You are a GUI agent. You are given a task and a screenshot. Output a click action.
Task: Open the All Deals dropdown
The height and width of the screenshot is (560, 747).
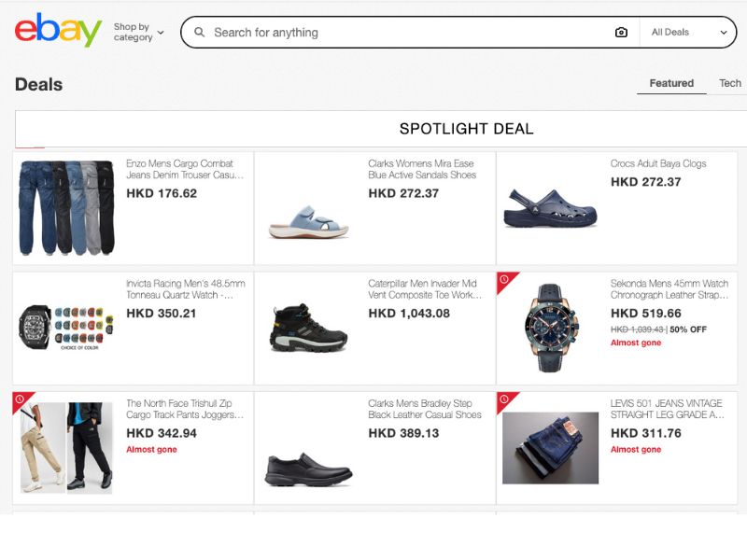point(688,33)
